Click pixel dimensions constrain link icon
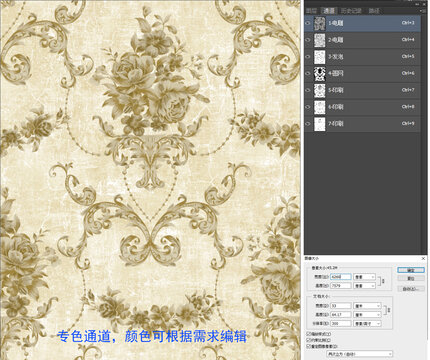This screenshot has height=360, width=430. point(383,281)
